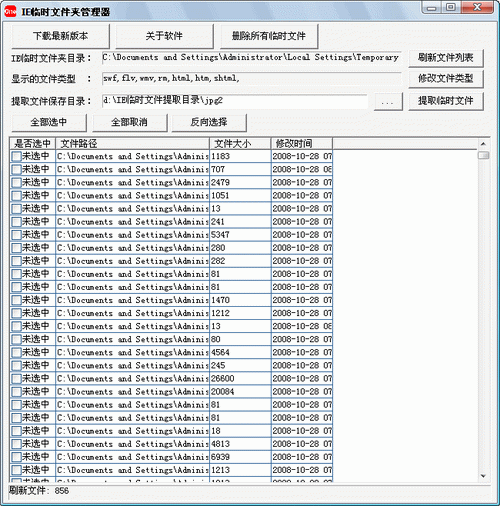500x506 pixels.
Task: Refresh list with 刷新文件列表 button
Action: pos(446,58)
